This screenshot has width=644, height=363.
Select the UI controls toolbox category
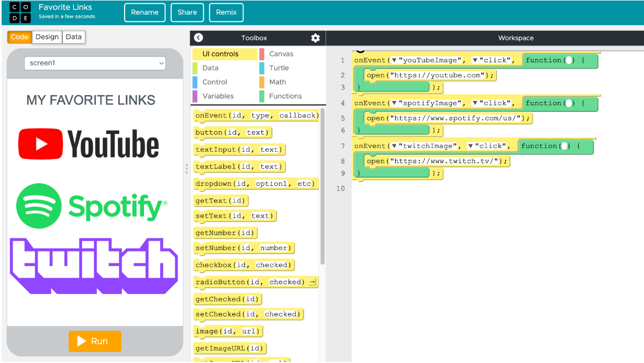coord(225,54)
